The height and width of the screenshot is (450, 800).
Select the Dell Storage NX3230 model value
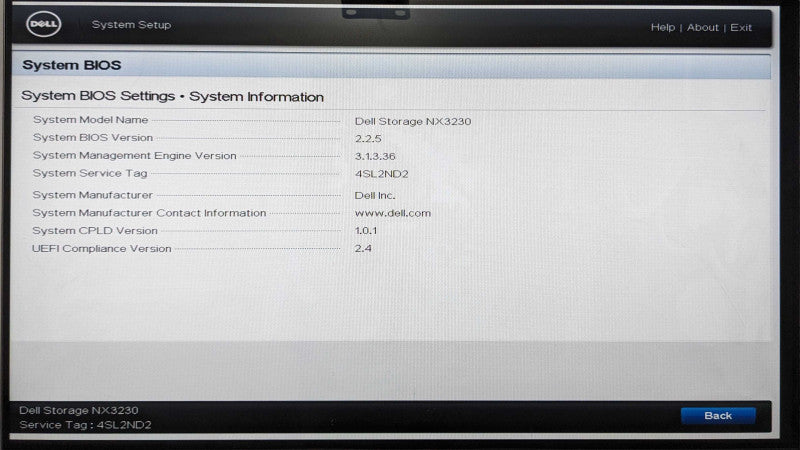pyautogui.click(x=413, y=121)
